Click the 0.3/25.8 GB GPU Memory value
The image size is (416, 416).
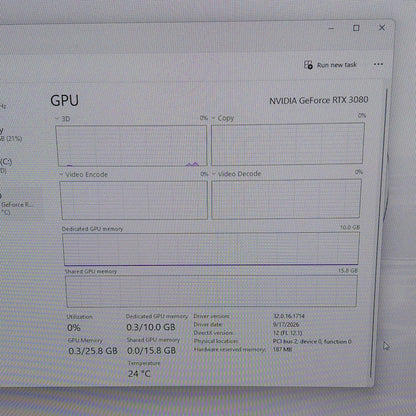[93, 351]
